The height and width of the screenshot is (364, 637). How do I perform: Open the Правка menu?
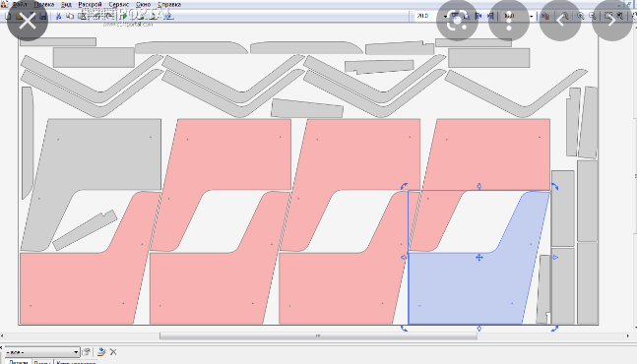coord(44,5)
